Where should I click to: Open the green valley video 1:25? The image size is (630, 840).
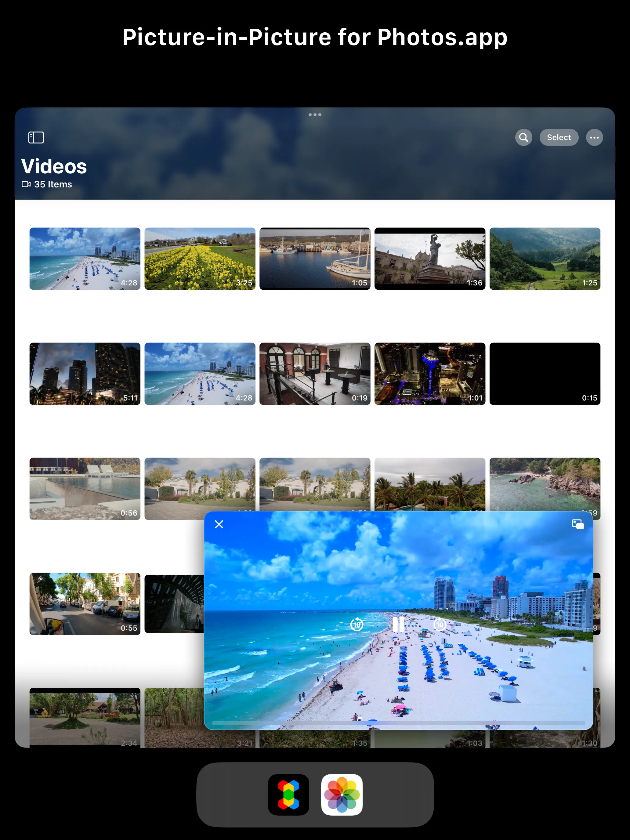[x=545, y=259]
